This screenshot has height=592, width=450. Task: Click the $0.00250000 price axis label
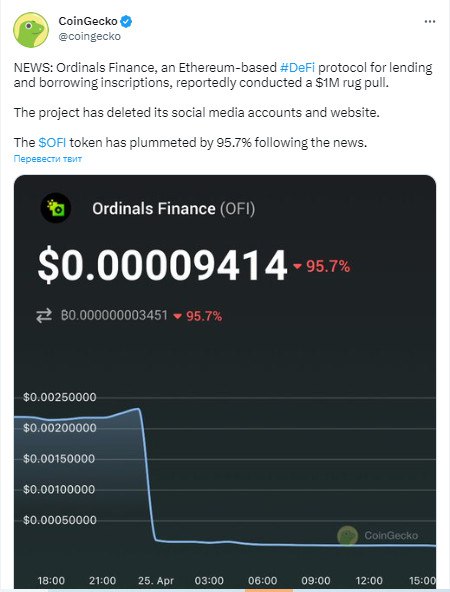60,397
